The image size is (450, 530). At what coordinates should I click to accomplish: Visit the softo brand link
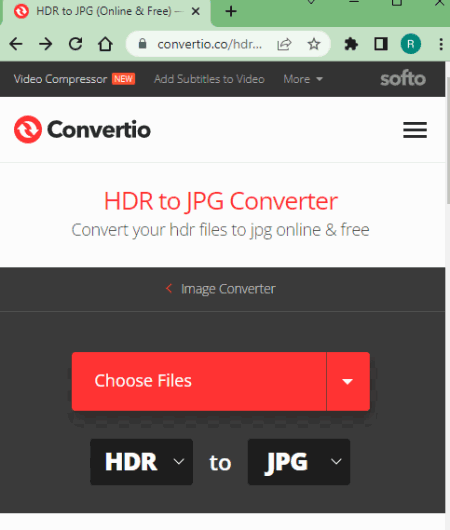coord(403,78)
